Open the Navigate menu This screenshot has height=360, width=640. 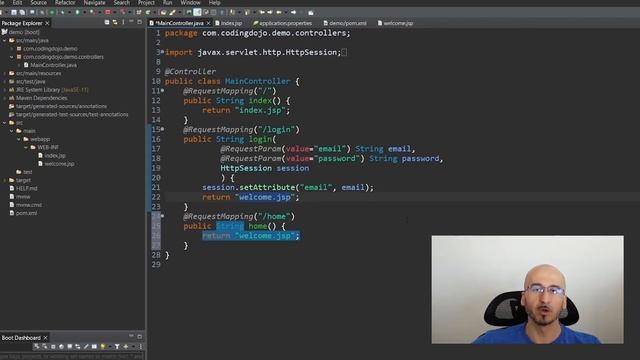[94, 3]
